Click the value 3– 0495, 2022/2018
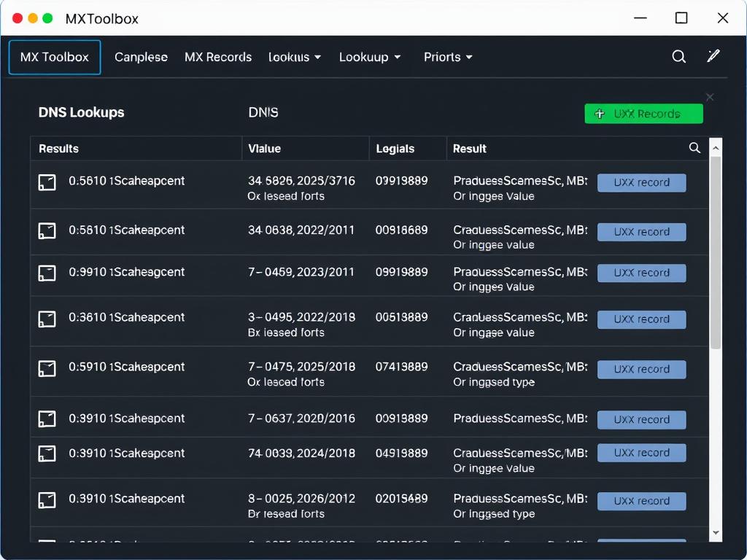747x560 pixels. tap(301, 317)
